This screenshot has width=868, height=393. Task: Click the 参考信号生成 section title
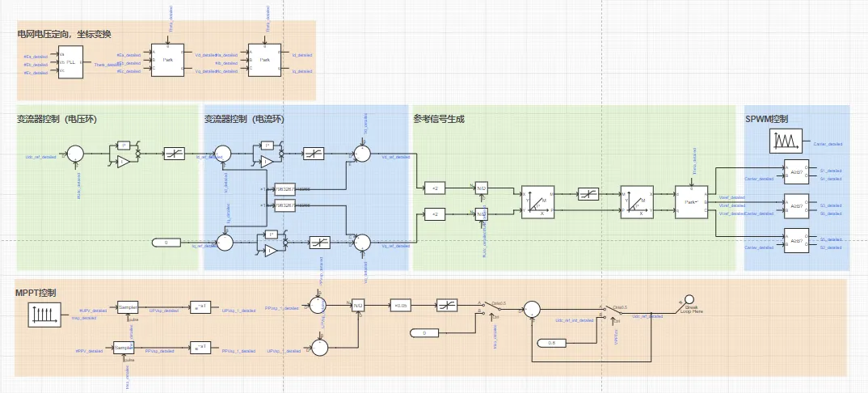click(438, 118)
